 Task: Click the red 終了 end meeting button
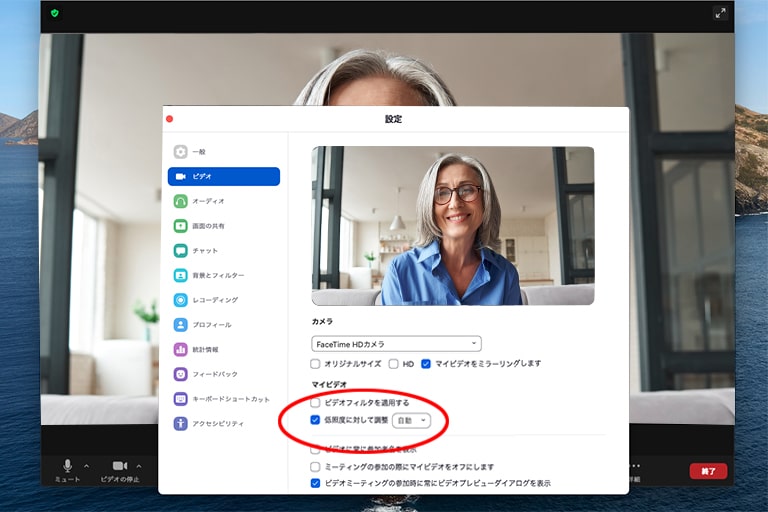click(x=708, y=471)
